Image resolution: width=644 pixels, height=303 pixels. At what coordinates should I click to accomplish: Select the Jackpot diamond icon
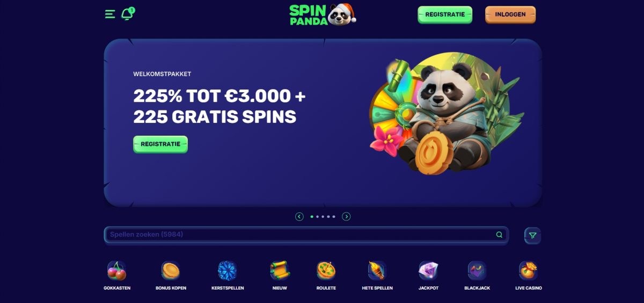(428, 271)
